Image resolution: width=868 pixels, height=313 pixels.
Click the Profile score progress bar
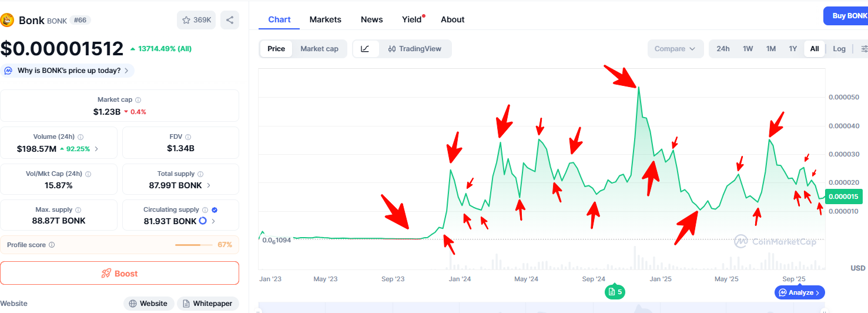[195, 245]
